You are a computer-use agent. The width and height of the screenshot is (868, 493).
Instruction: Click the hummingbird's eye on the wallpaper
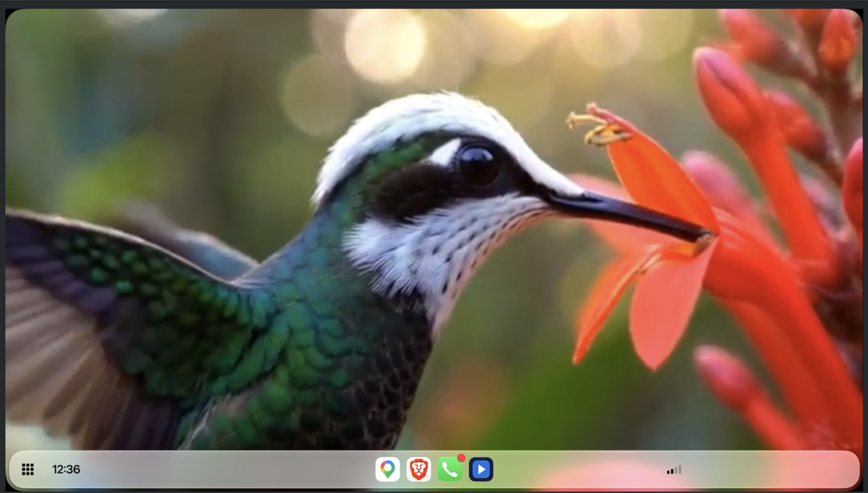coord(478,163)
